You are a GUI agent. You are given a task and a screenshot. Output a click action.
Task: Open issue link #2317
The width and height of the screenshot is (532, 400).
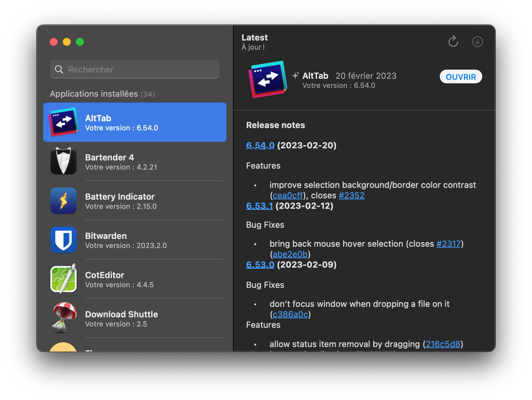point(449,244)
